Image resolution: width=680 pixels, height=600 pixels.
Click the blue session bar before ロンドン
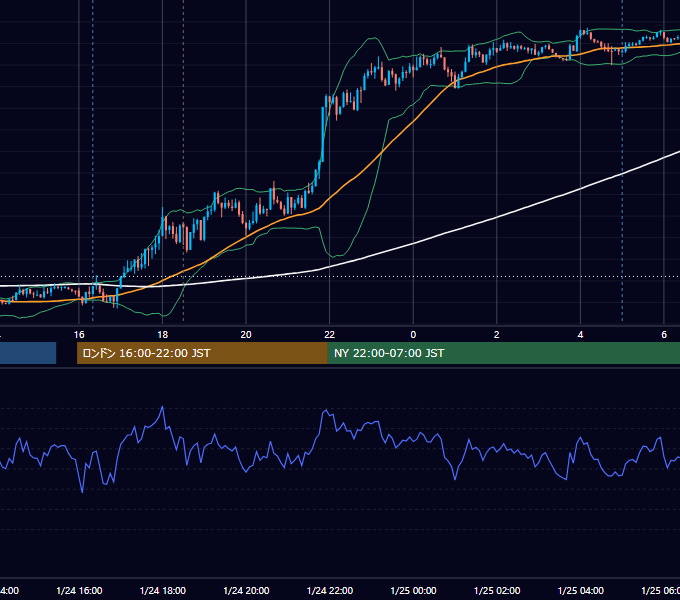coord(28,353)
